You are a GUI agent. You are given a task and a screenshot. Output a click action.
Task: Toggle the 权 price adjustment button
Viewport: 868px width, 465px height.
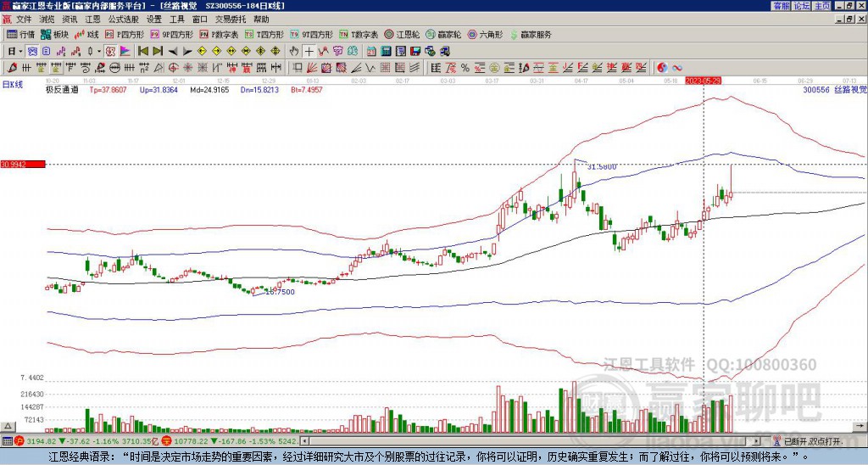(110, 51)
